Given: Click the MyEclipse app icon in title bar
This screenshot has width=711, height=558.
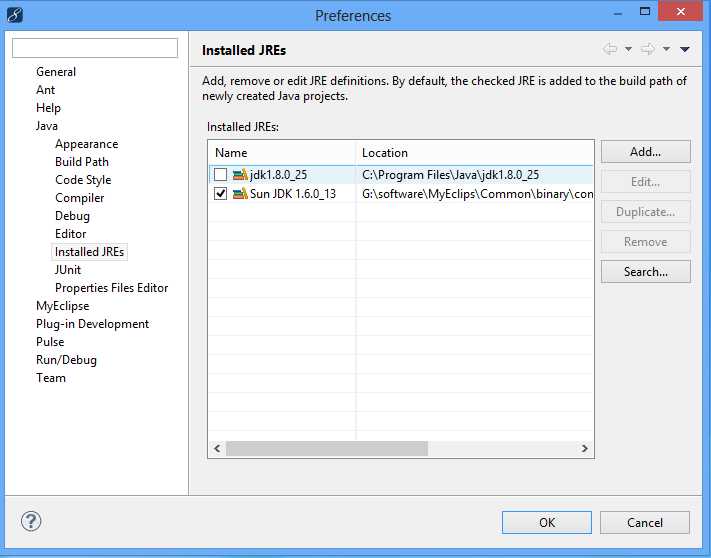Looking at the screenshot, I should (x=15, y=15).
